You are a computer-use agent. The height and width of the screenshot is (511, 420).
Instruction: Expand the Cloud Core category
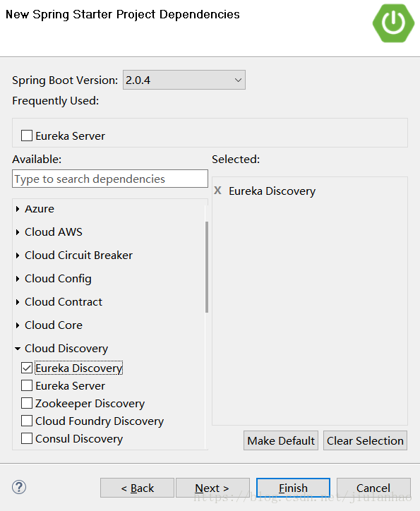18,325
